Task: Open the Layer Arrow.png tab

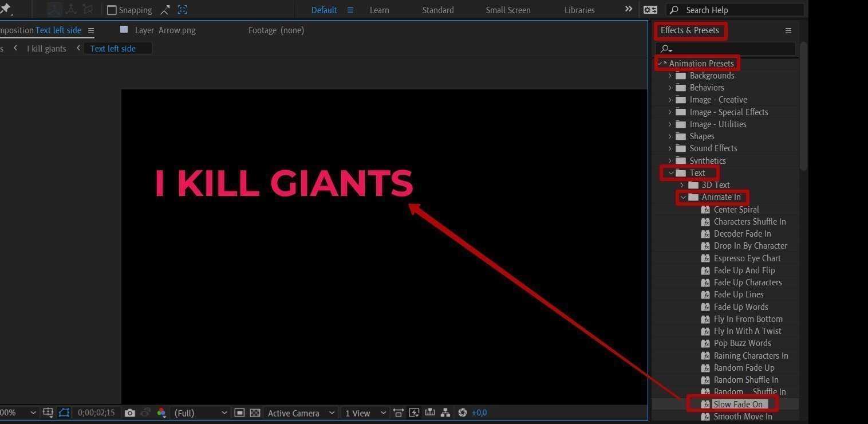Action: 165,30
